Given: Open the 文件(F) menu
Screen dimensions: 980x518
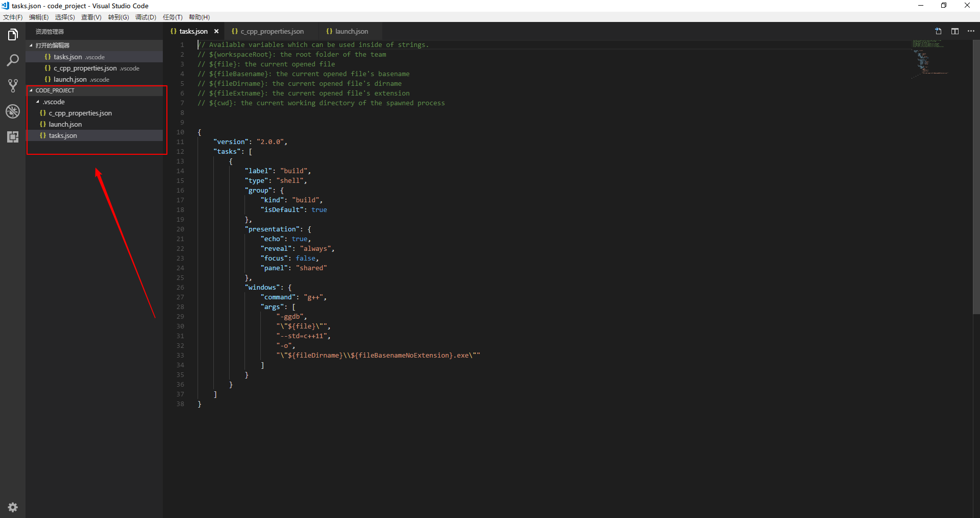Looking at the screenshot, I should [x=13, y=17].
